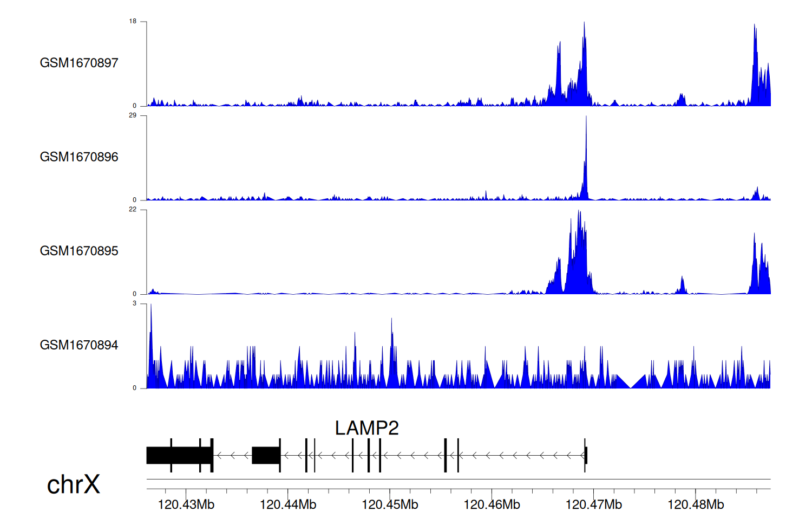Select the y-axis maximum value 22

click(133, 210)
